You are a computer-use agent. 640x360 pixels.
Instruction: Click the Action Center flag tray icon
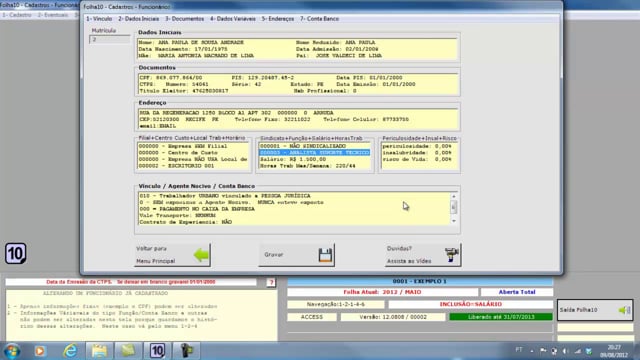[x=543, y=351]
